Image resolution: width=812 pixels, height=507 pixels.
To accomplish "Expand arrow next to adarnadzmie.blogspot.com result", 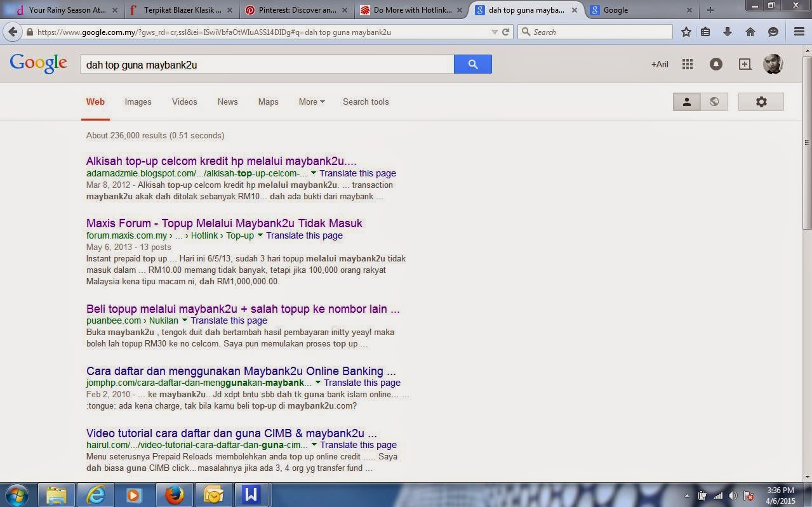I will coord(313,173).
